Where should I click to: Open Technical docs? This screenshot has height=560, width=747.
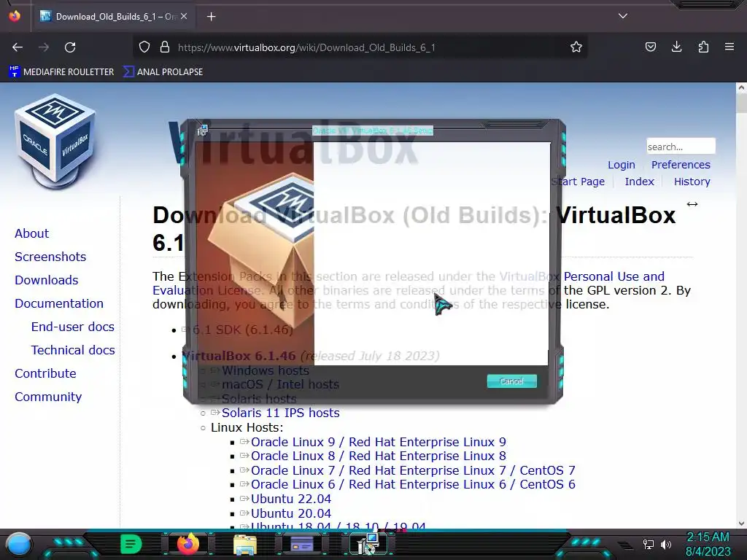(73, 350)
